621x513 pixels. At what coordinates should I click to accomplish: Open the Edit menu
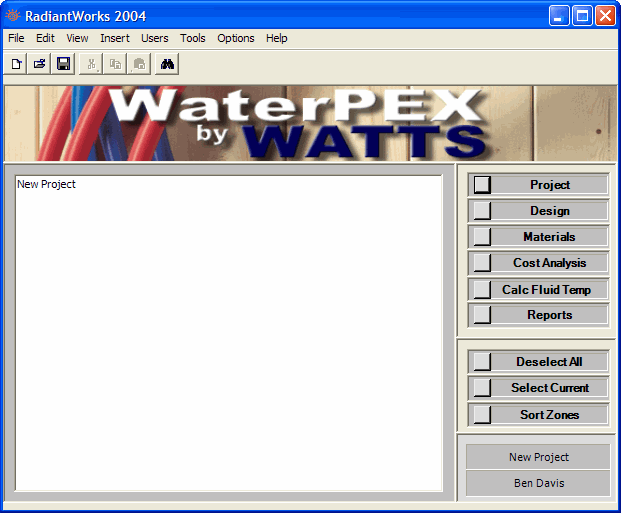(x=45, y=38)
